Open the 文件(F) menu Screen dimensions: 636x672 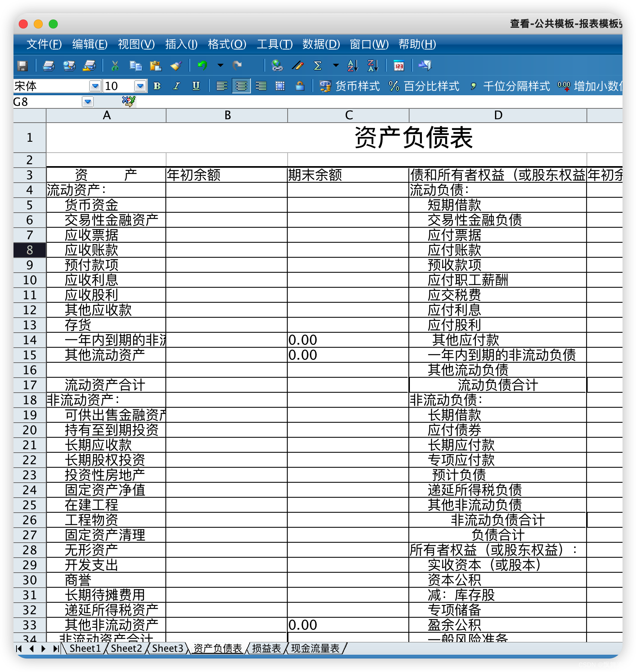point(44,44)
